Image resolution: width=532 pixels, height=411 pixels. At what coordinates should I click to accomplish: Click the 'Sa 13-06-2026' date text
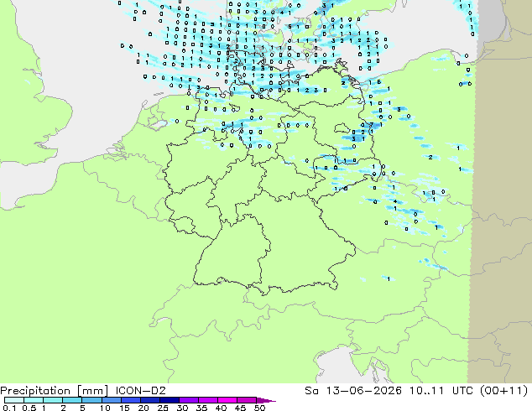click(x=353, y=391)
